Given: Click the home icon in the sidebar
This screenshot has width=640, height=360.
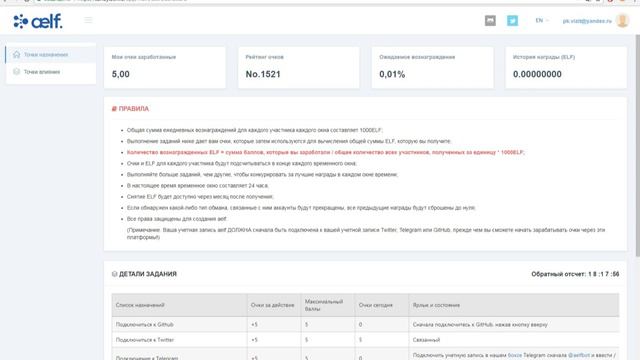Looking at the screenshot, I should tap(16, 54).
